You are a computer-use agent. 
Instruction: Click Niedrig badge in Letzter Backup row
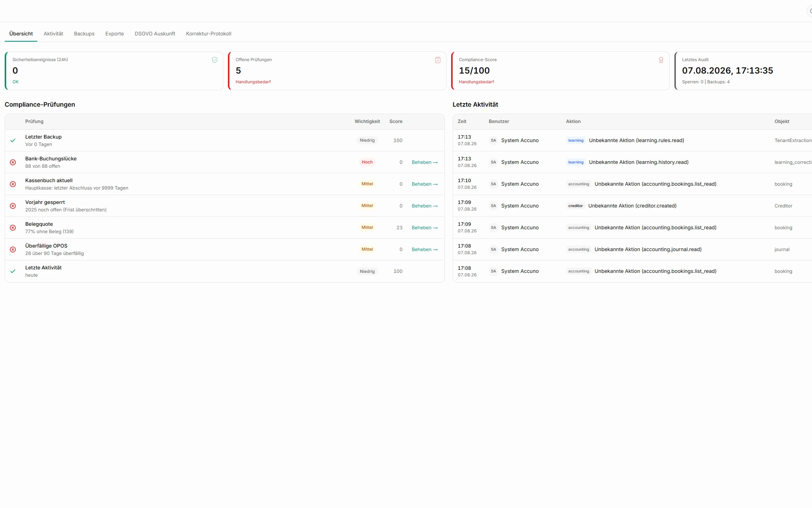(x=367, y=141)
